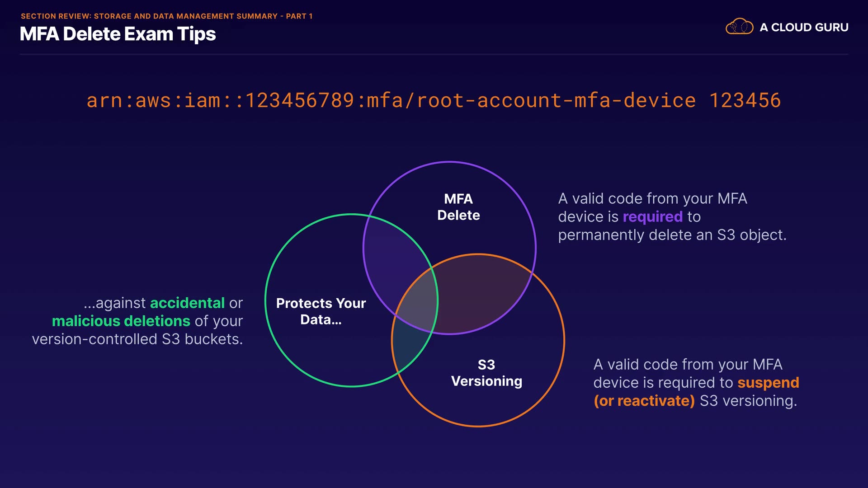Viewport: 868px width, 488px height.
Task: Click the S3 Versioning circle label
Action: pyautogui.click(x=486, y=373)
